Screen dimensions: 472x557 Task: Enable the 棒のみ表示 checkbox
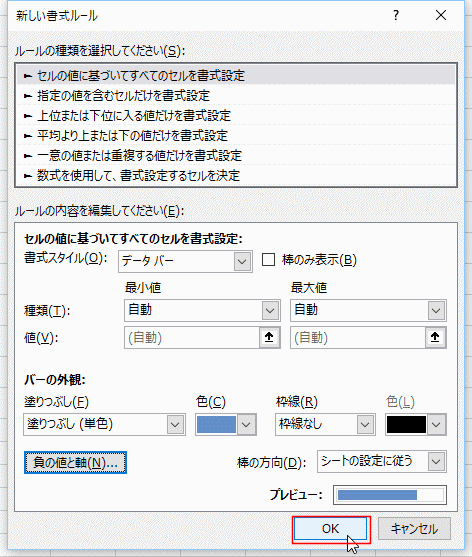click(268, 260)
